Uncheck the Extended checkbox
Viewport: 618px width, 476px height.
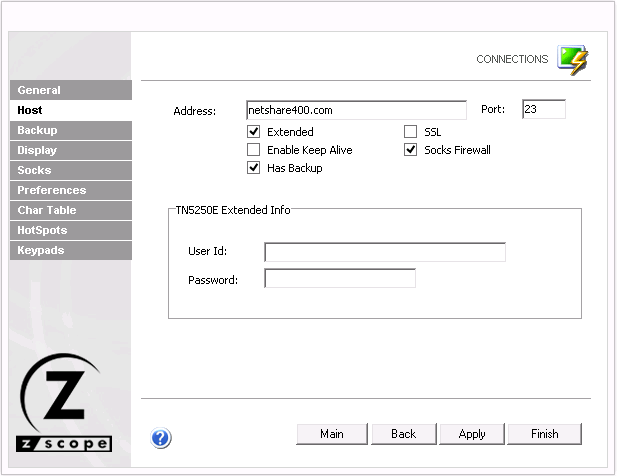point(253,132)
